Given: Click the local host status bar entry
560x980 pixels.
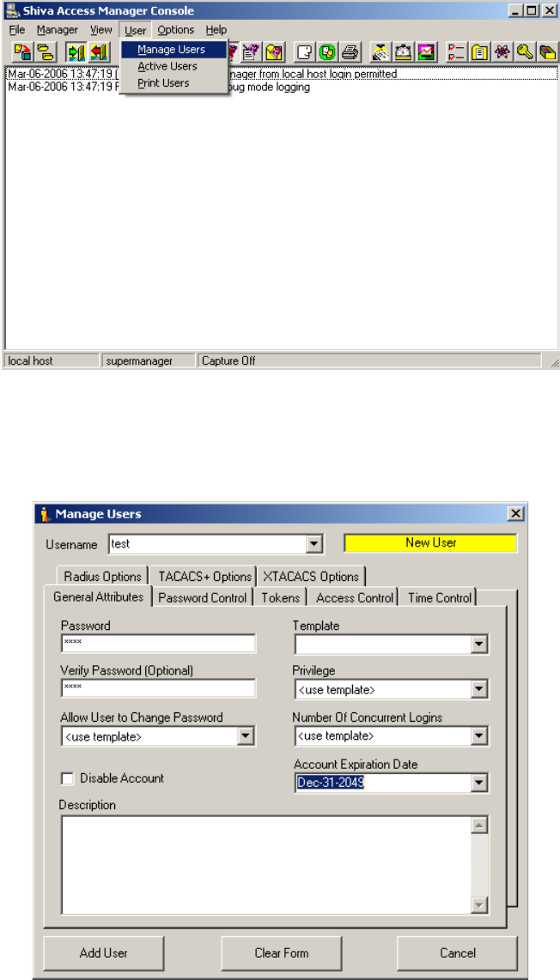Looking at the screenshot, I should point(52,361).
